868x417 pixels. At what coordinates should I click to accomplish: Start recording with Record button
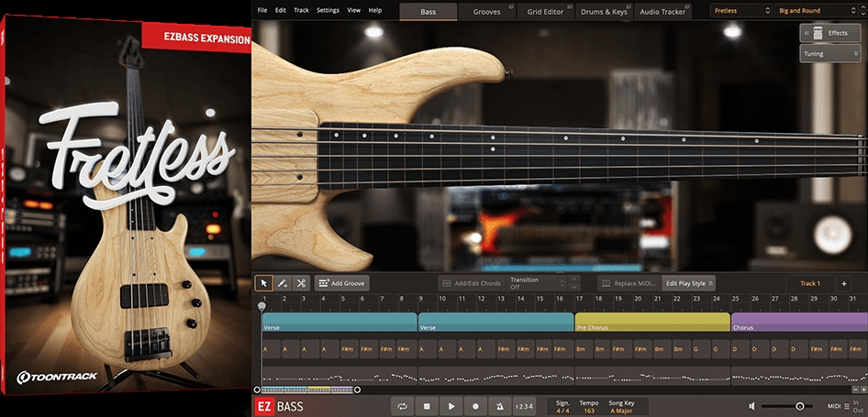(x=475, y=407)
